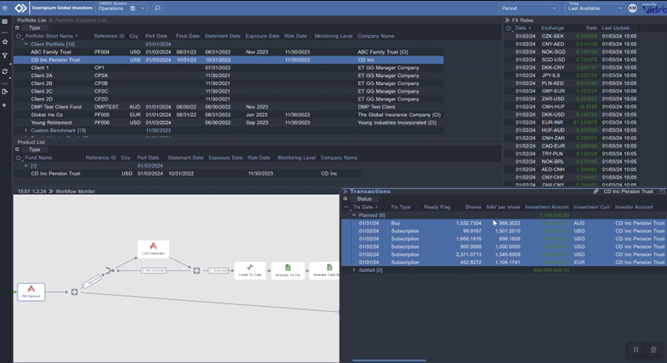667x363 pixels.
Task: Click the merge gateway node in workflow
Action: pyautogui.click(x=110, y=270)
